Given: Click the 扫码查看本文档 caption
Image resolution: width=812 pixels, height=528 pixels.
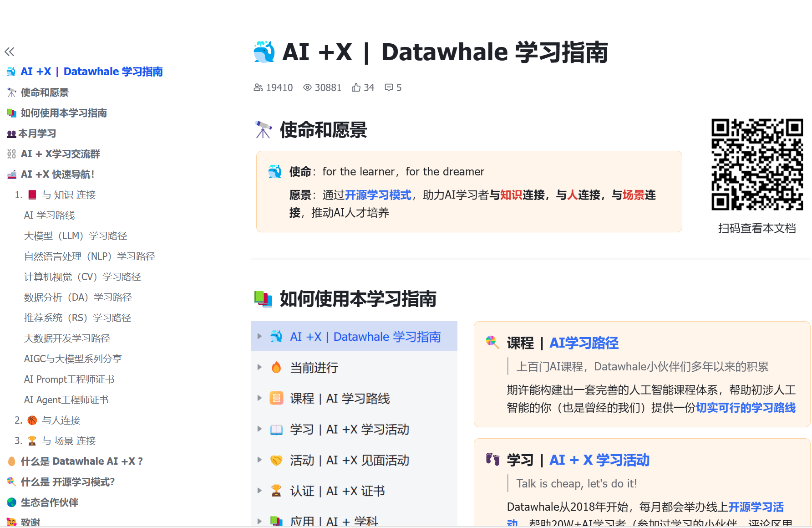Looking at the screenshot, I should tap(757, 228).
